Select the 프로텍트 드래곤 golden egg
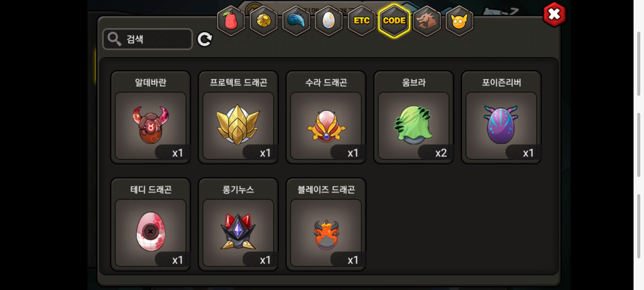This screenshot has height=290, width=644. tap(238, 117)
